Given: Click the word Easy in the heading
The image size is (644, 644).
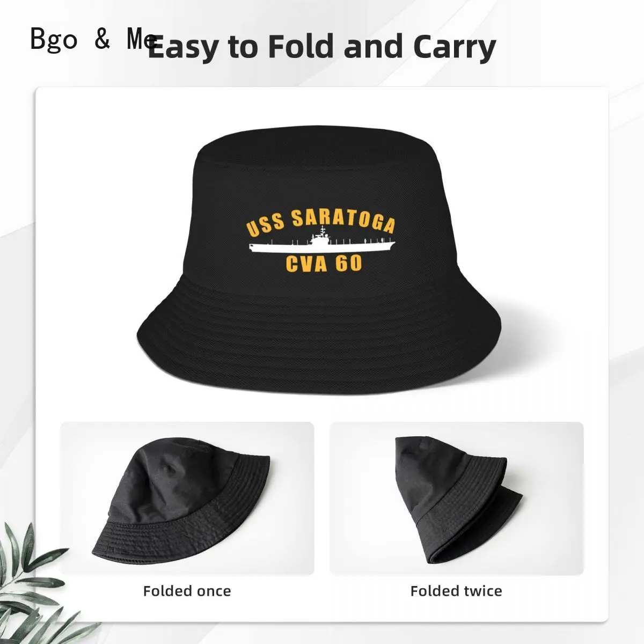Looking at the screenshot, I should [184, 48].
